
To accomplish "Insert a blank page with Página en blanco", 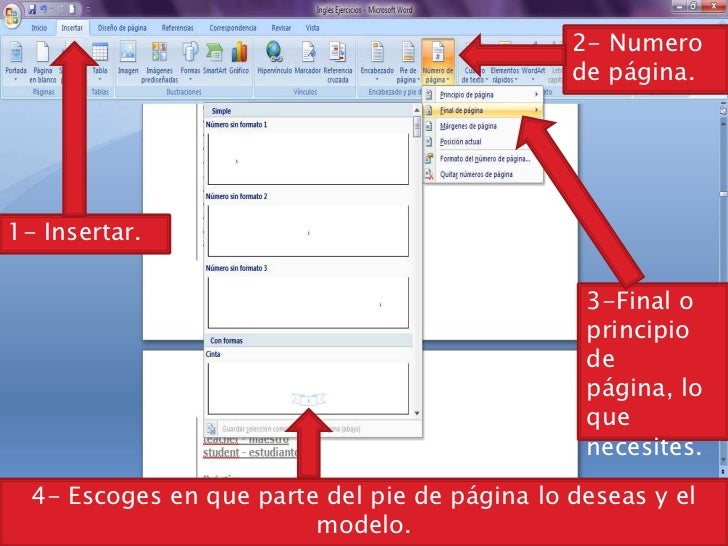I will pos(43,62).
